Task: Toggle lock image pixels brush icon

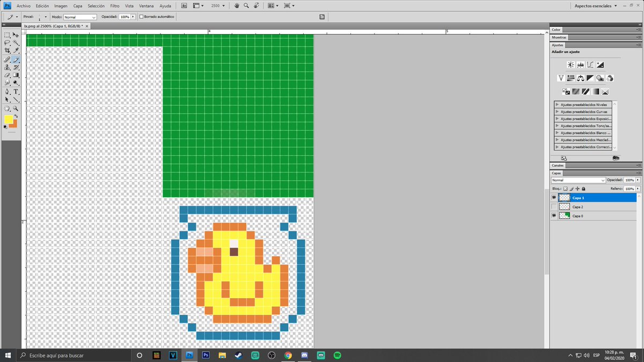Action: [572, 189]
